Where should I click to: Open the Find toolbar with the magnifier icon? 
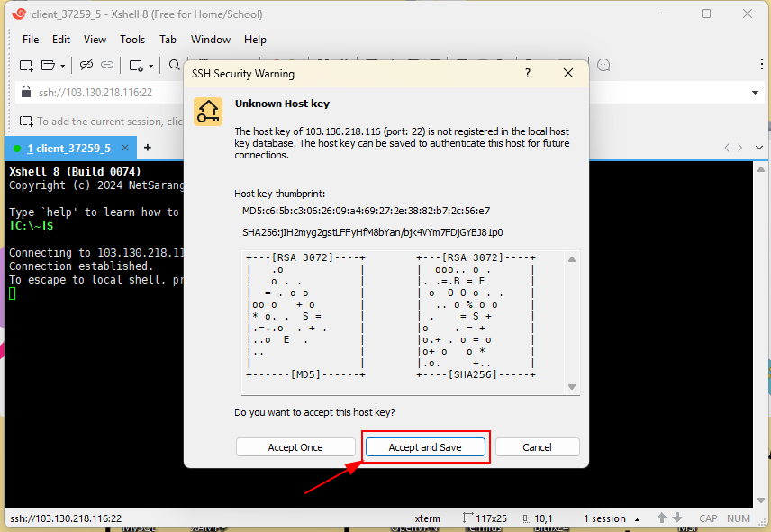coord(174,65)
